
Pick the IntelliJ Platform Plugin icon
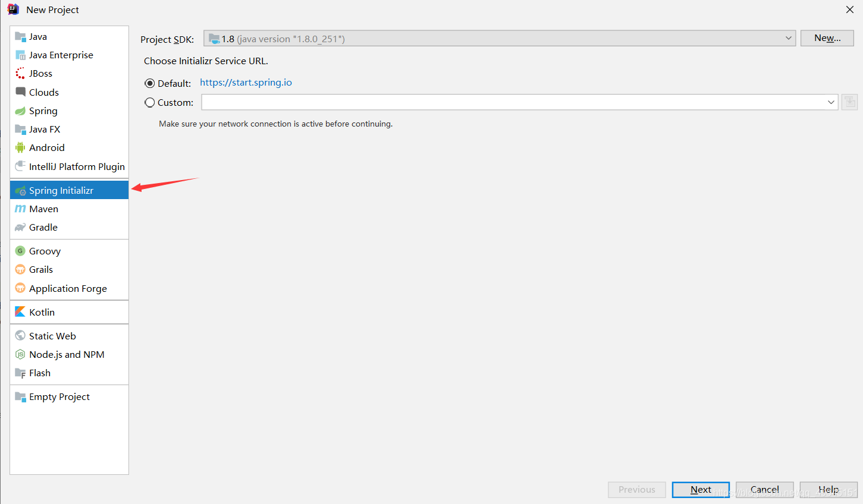tap(20, 166)
